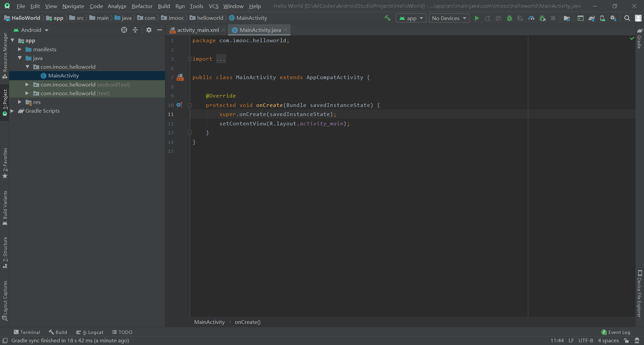The image size is (644, 345).
Task: Collapse the app module tree node
Action: [x=13, y=41]
